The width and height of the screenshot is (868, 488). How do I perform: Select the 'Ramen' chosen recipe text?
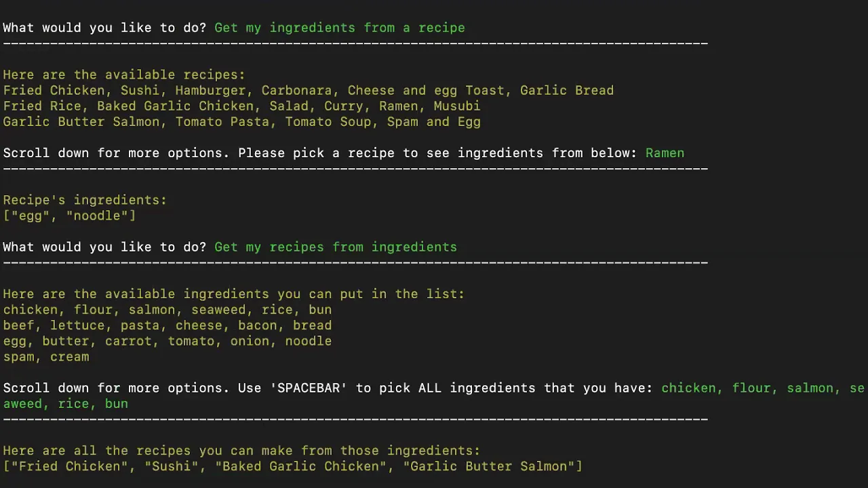(665, 153)
